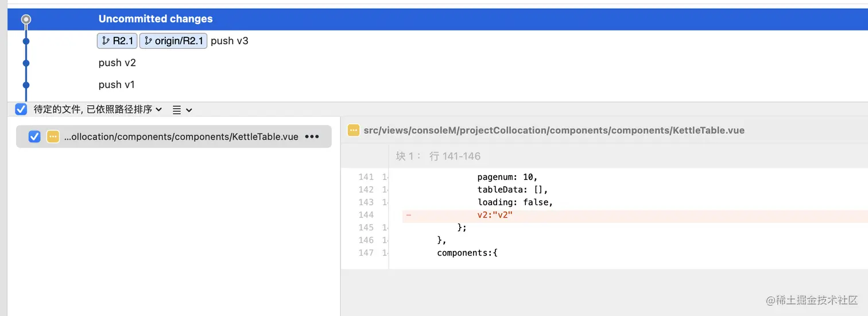Viewport: 868px width, 316px height.
Task: Click the modified status icon beside KettleTable.vue
Action: [x=53, y=137]
